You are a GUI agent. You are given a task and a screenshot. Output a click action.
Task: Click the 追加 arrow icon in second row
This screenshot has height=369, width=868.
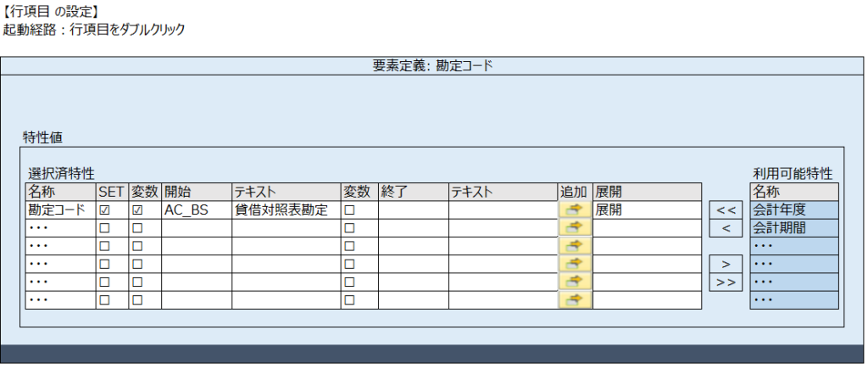[x=575, y=227]
